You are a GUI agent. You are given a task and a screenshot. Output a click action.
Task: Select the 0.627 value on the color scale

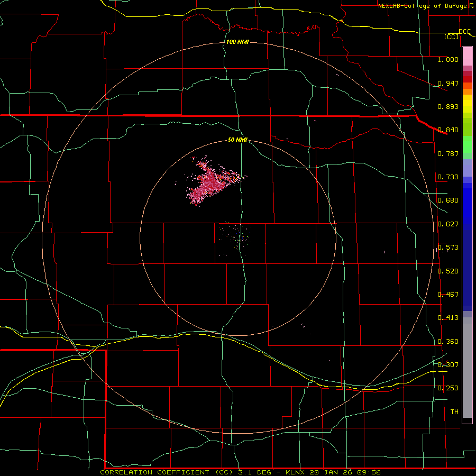point(448,224)
